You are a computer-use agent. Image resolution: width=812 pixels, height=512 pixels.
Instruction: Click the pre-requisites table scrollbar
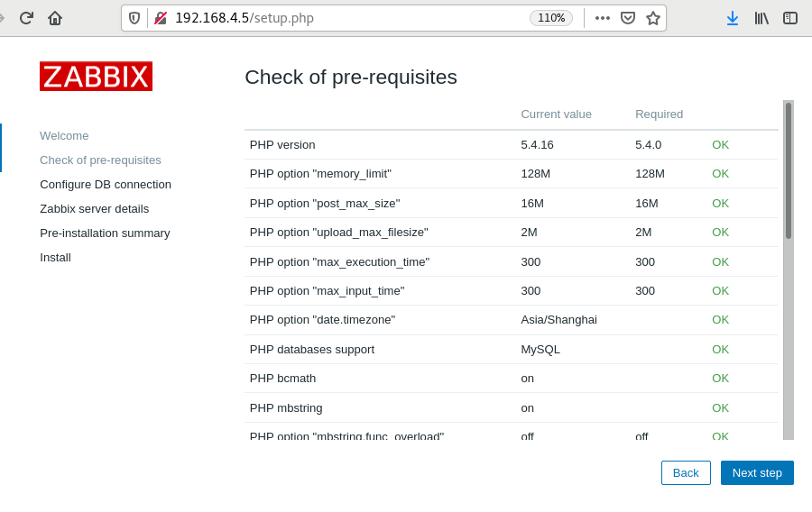[x=788, y=171]
